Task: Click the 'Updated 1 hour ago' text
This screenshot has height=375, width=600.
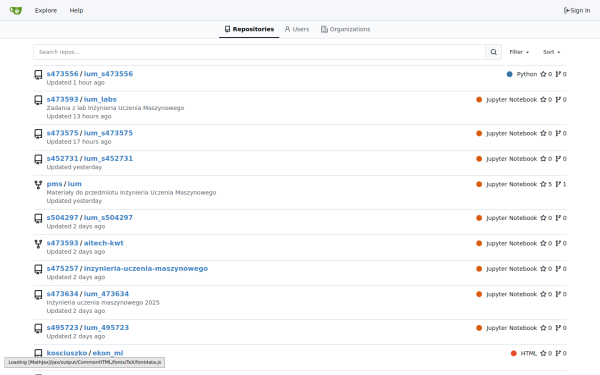Action: (75, 83)
